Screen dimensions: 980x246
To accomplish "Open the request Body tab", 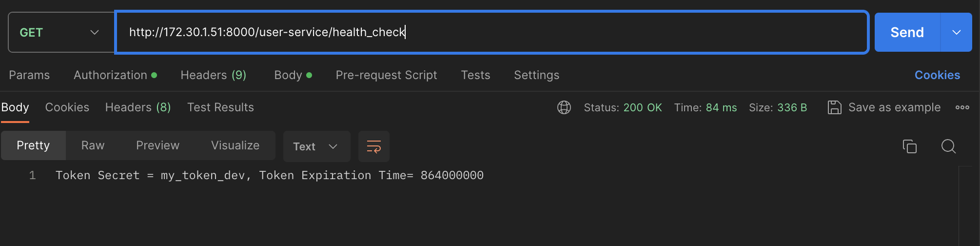I will tap(293, 75).
